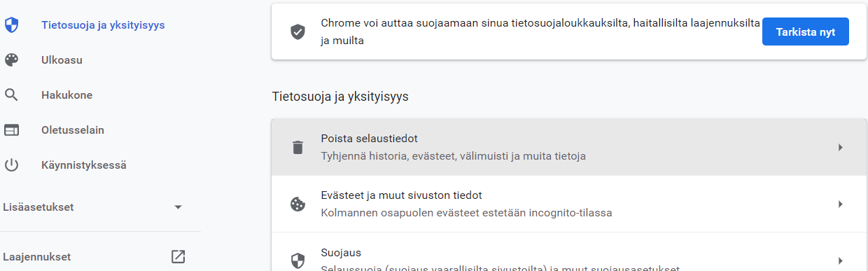Click the browser window icon for Oletusselain
Viewport: 868px width, 271px height.
[11, 130]
